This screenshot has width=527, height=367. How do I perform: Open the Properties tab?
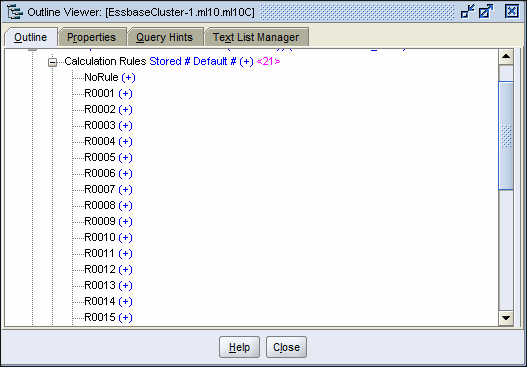click(91, 37)
